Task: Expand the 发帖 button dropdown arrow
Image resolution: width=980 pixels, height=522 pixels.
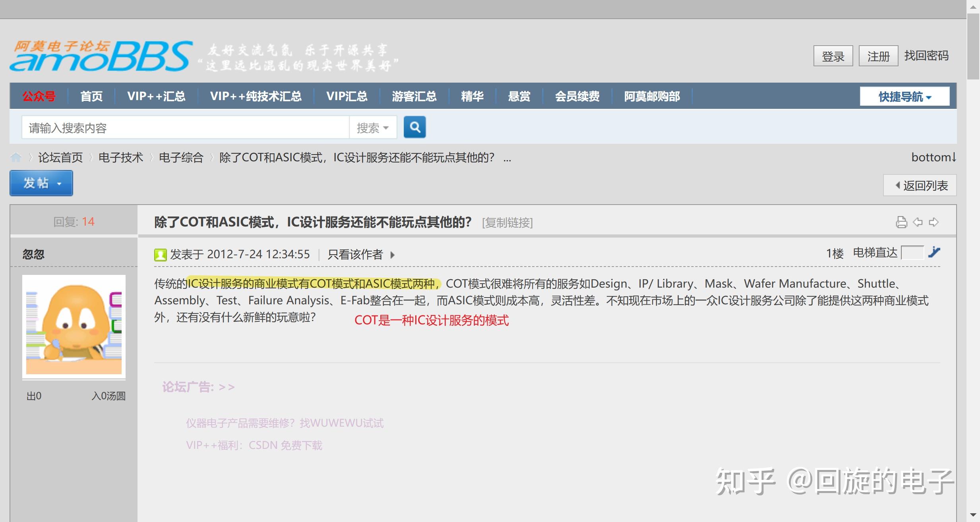Action: pos(60,183)
